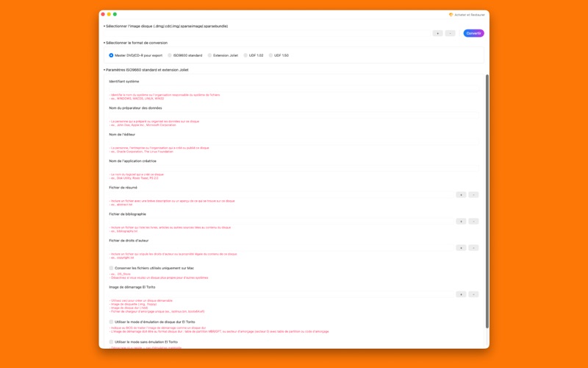Viewport: 588px width, 368px height.
Task: Click the disk image path field
Action: point(267,33)
